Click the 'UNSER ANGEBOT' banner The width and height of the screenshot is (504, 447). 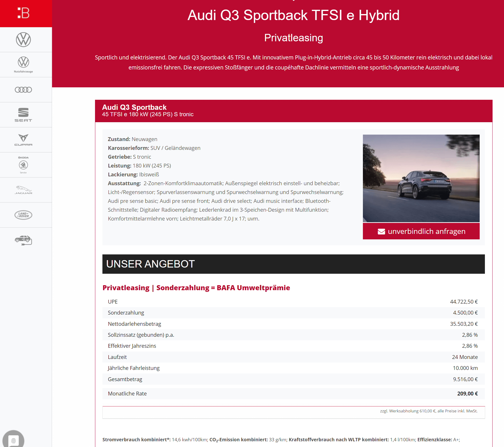click(293, 264)
